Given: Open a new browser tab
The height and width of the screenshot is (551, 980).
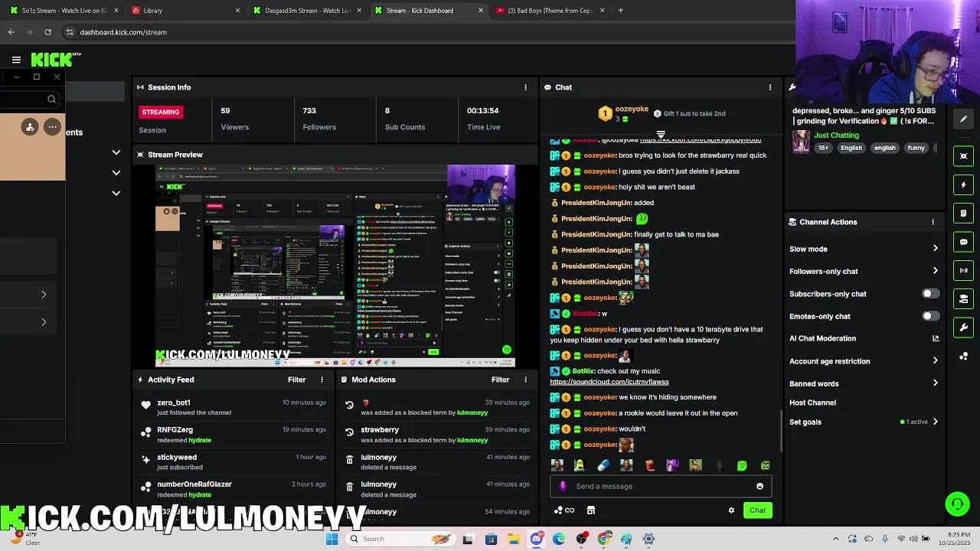Looking at the screenshot, I should pos(620,11).
